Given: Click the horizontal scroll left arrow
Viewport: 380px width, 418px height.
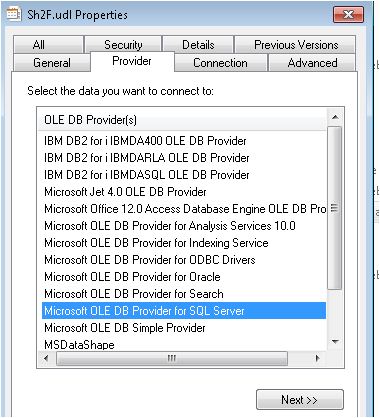Looking at the screenshot, I should pyautogui.click(x=46, y=359).
